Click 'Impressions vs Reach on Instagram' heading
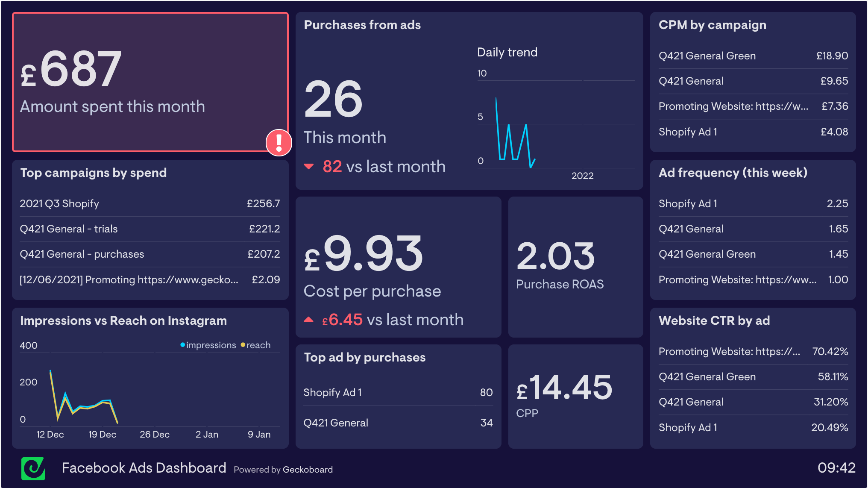 click(x=123, y=321)
